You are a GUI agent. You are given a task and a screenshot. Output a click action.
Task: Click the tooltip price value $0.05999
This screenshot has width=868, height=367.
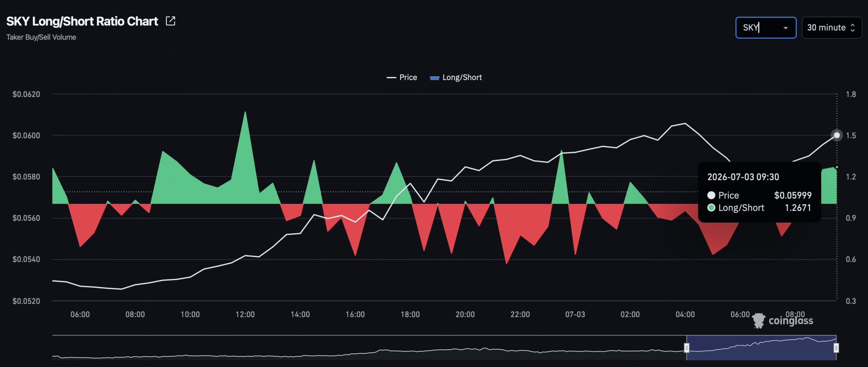(793, 195)
